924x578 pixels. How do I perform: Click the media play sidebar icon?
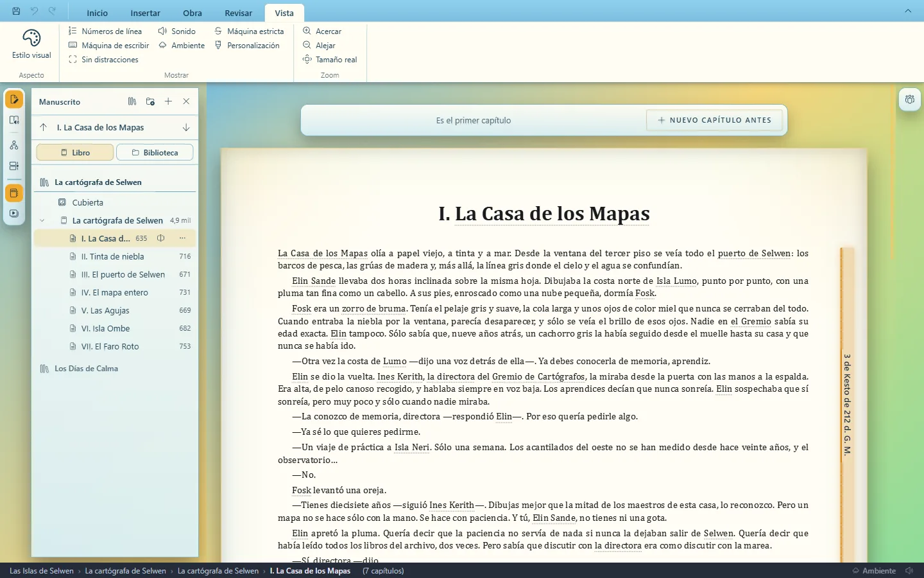(14, 214)
